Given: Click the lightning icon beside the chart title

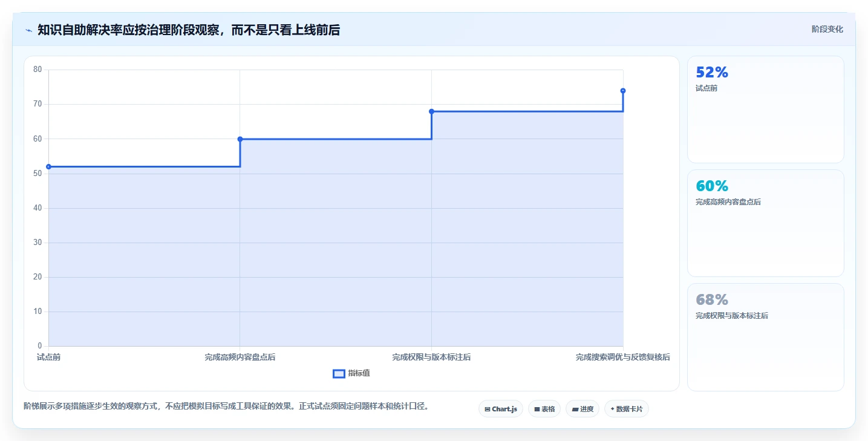Looking at the screenshot, I should tap(28, 30).
